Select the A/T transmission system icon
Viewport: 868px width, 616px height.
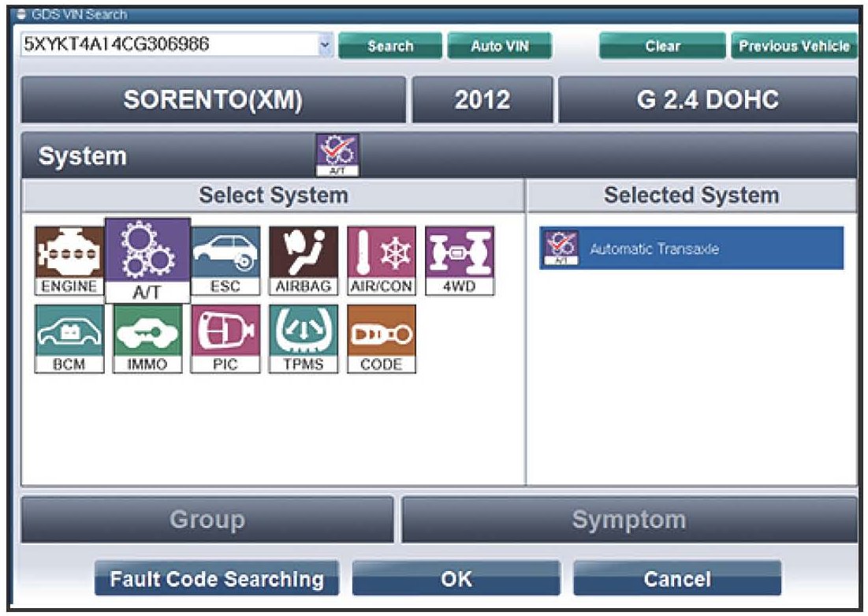[147, 260]
